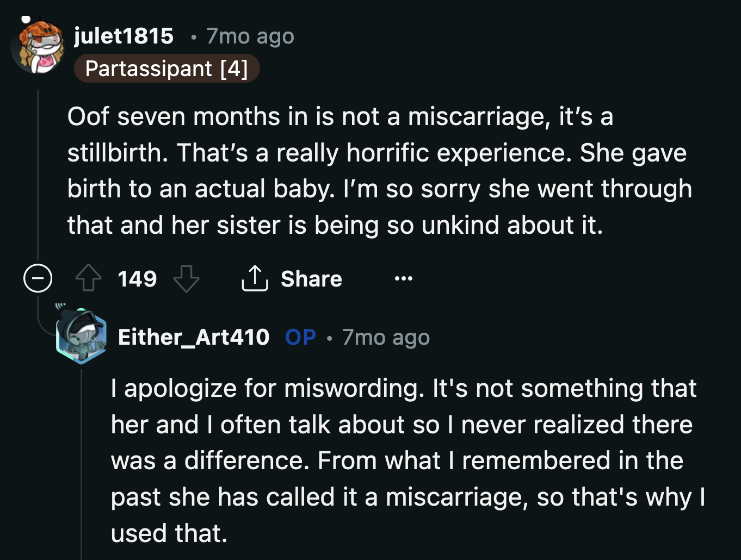Viewport: 741px width, 560px height.
Task: Downvote julet1815's comment
Action: pos(187,279)
